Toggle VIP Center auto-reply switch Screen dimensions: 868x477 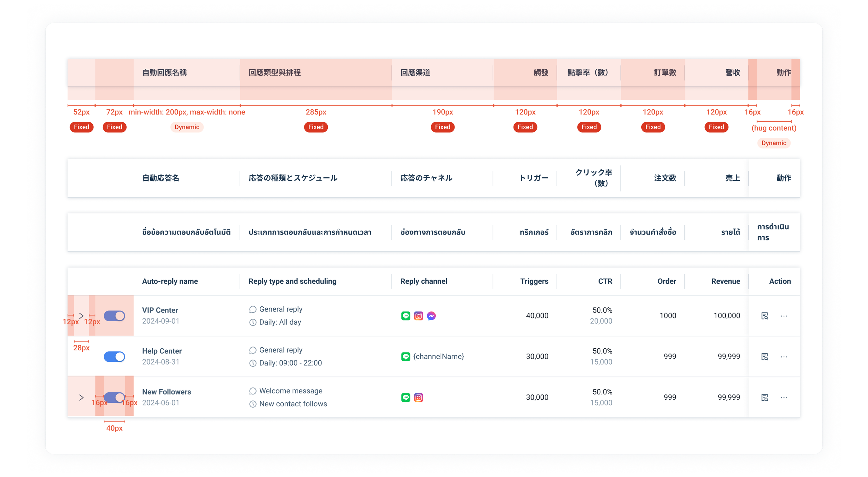[114, 316]
